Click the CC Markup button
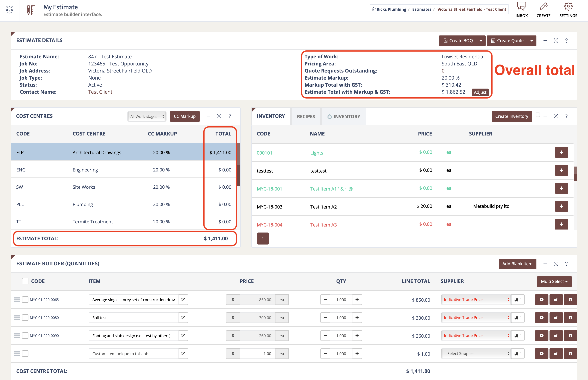 [185, 116]
